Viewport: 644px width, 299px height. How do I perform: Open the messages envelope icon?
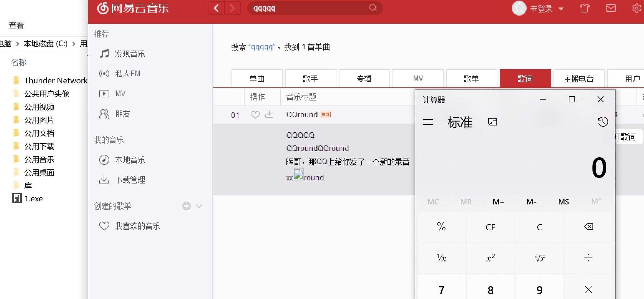click(611, 8)
